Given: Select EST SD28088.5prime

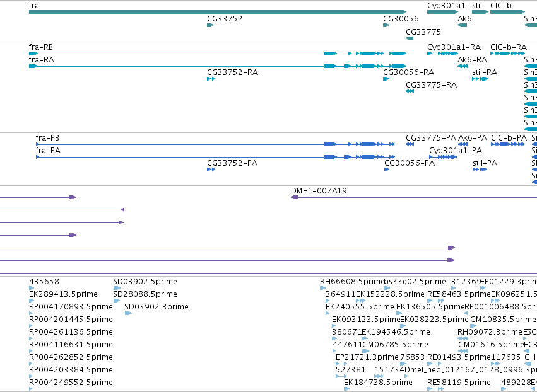Looking at the screenshot, I should (117, 301).
